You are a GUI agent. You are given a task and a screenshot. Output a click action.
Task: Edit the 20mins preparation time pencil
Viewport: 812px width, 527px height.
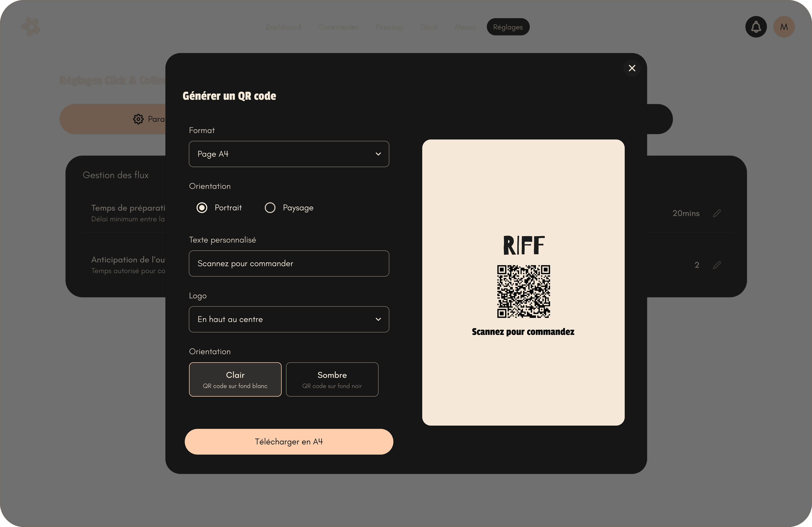[717, 213]
